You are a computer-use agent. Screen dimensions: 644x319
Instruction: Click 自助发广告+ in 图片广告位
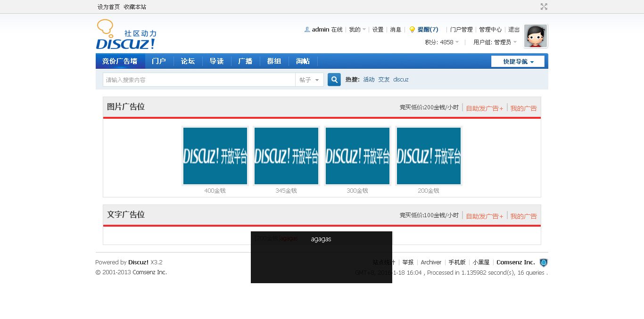pyautogui.click(x=485, y=108)
